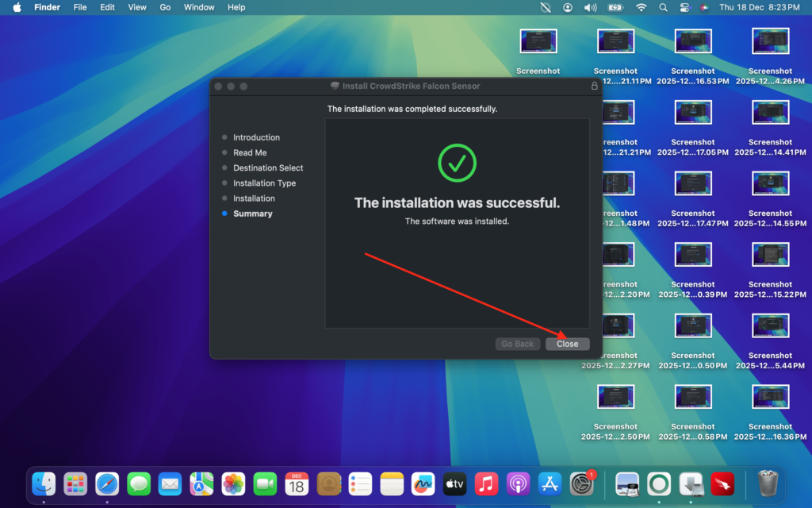Image resolution: width=812 pixels, height=508 pixels.
Task: Open the Edit menu
Action: click(107, 7)
